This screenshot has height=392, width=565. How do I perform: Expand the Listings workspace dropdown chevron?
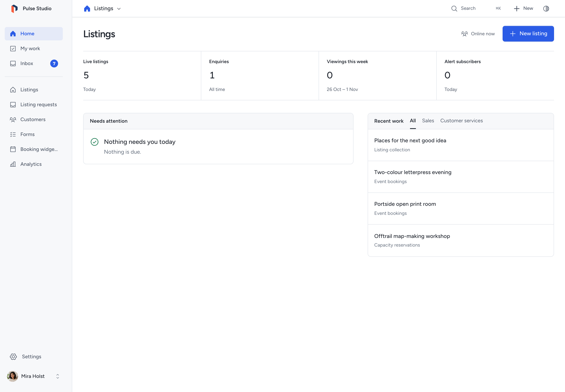(x=119, y=9)
